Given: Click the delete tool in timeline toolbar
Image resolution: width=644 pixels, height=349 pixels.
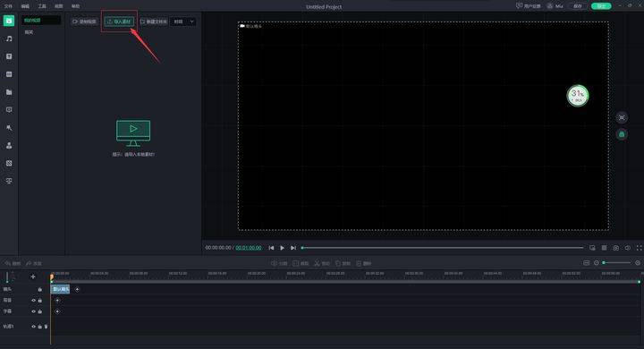Looking at the screenshot, I should point(364,263).
